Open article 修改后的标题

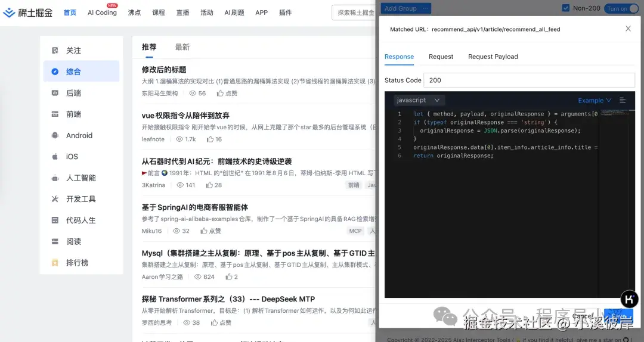164,70
